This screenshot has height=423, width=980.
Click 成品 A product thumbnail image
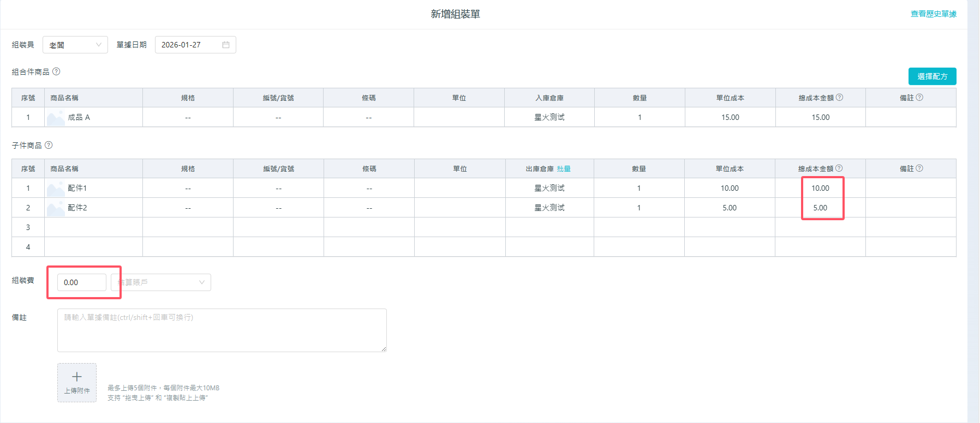pyautogui.click(x=56, y=118)
